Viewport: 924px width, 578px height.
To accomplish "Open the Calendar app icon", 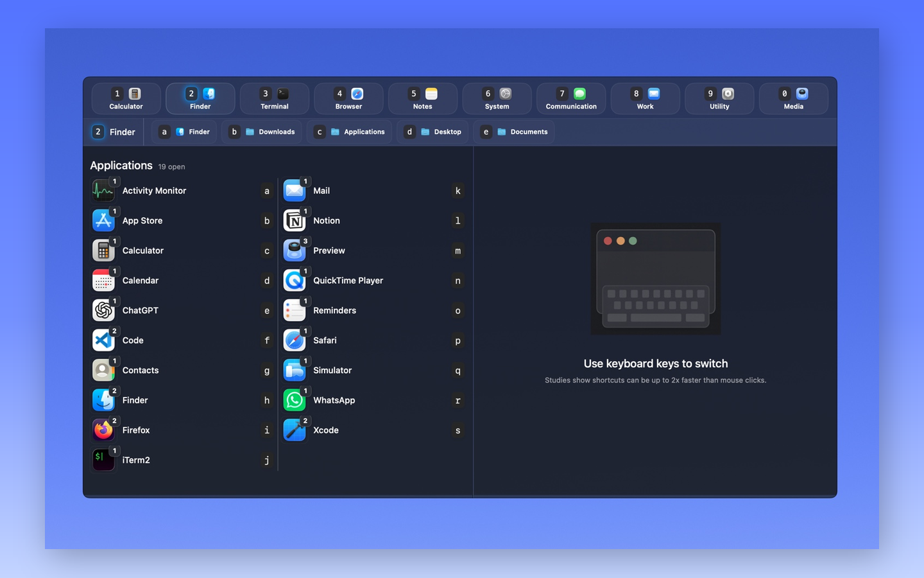I will coord(103,281).
